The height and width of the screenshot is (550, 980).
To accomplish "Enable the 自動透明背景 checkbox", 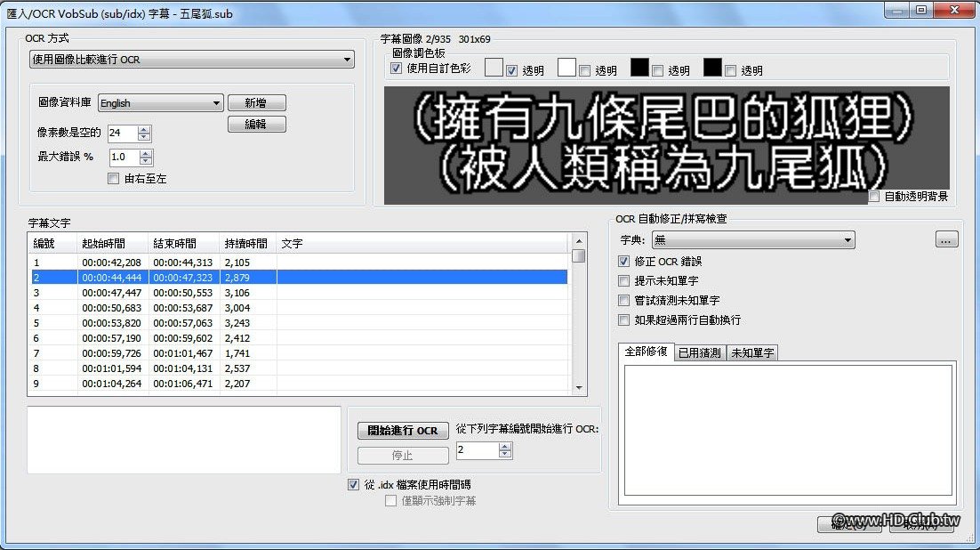I will pos(874,197).
